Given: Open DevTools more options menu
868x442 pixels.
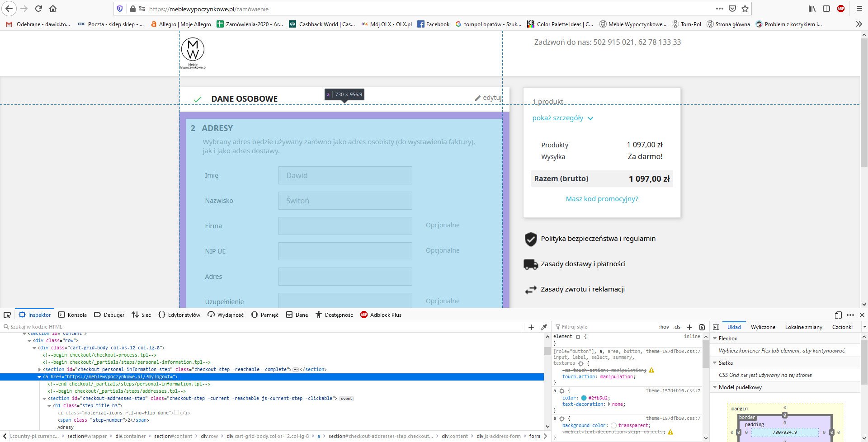Looking at the screenshot, I should click(x=850, y=315).
